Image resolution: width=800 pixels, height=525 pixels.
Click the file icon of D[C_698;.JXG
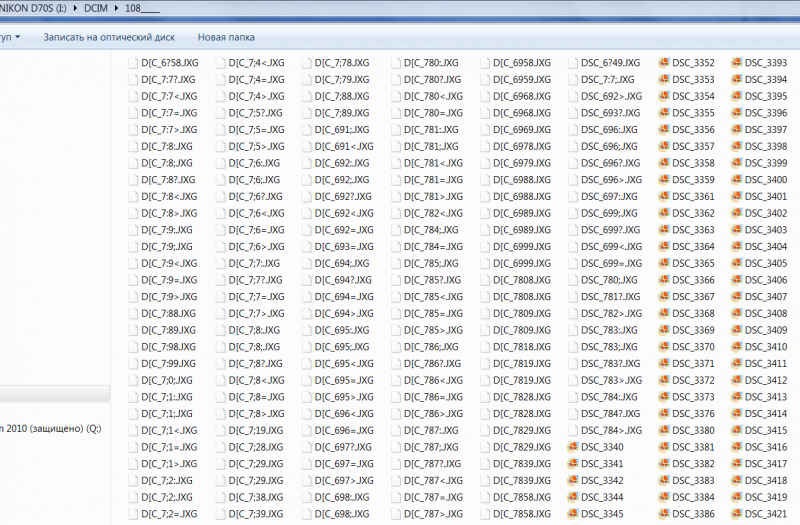point(307,514)
